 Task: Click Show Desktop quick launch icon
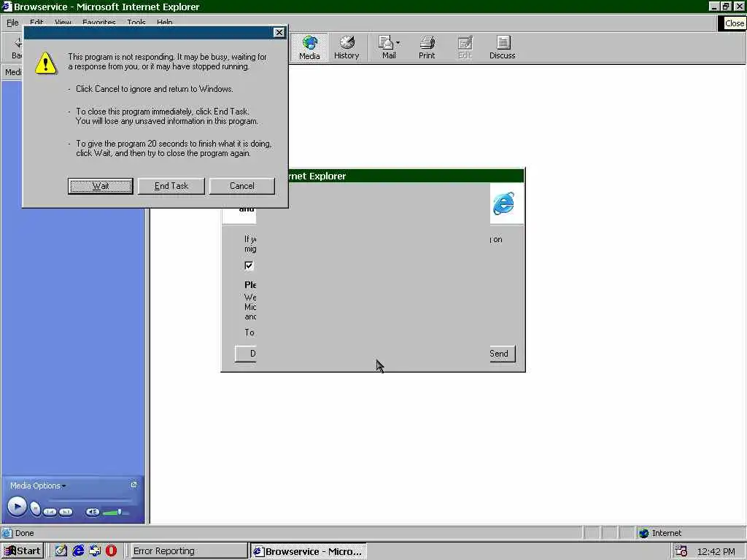(61, 551)
